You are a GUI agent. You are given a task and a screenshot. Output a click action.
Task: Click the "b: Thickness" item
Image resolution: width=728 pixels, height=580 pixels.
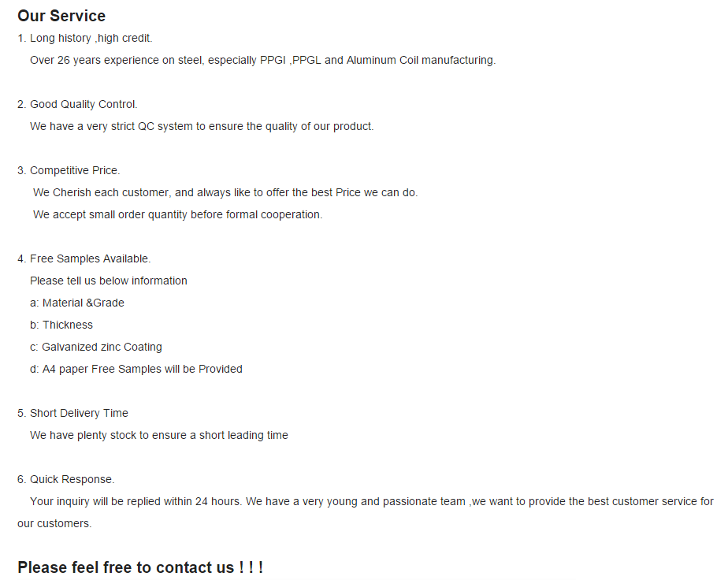point(61,325)
